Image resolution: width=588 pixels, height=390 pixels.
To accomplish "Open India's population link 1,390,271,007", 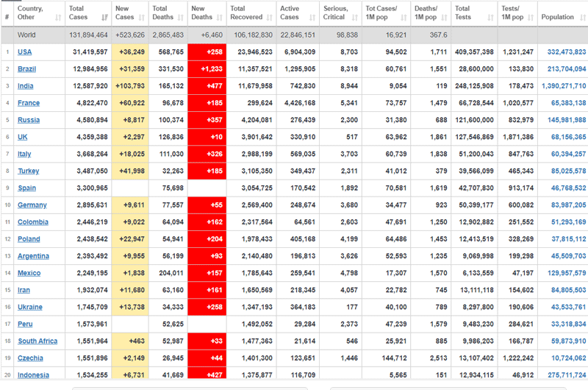I will click(x=562, y=86).
